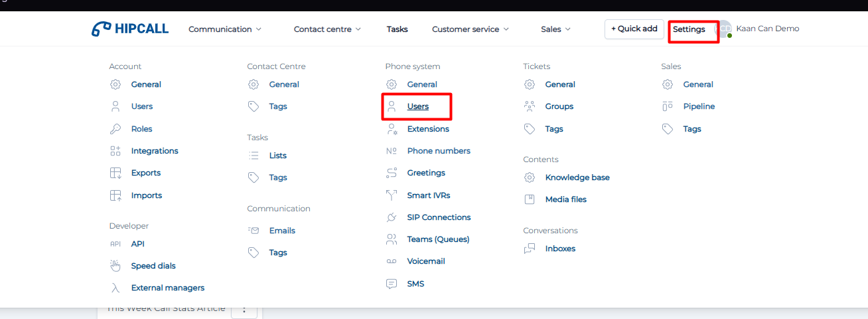Open the External managers link

tap(168, 288)
